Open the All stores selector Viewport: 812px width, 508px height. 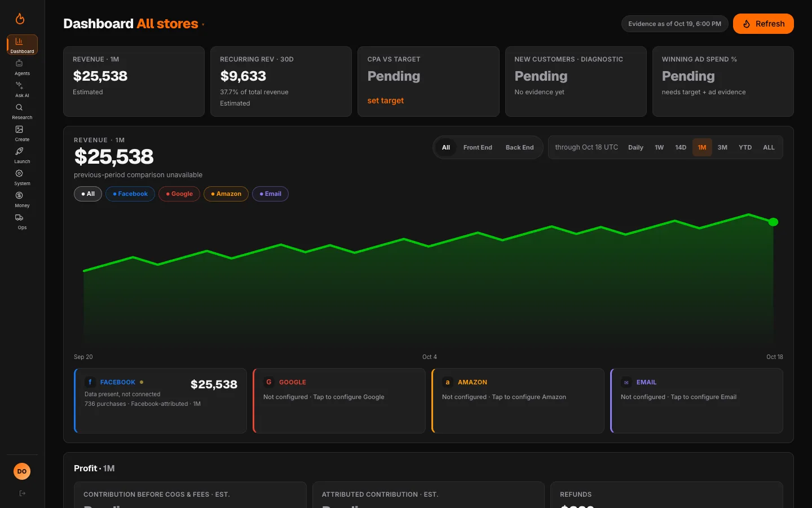coord(170,24)
